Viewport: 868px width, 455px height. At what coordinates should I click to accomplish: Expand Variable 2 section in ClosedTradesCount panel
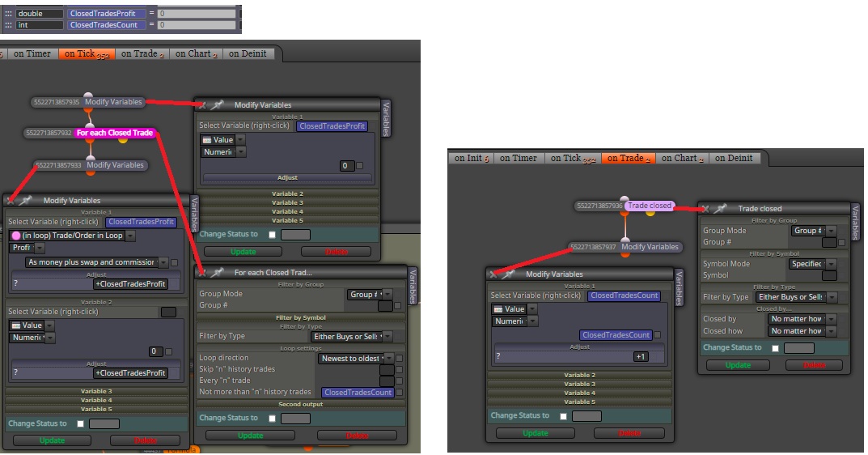(579, 375)
